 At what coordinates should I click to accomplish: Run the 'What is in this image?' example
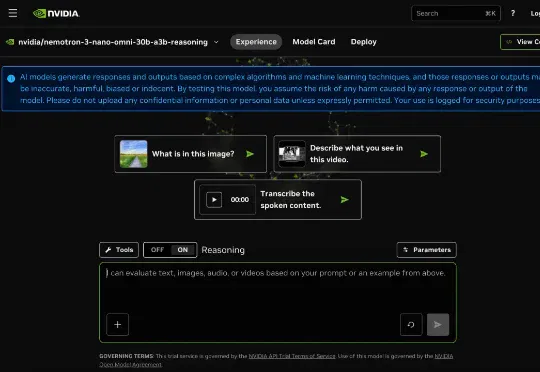(250, 154)
